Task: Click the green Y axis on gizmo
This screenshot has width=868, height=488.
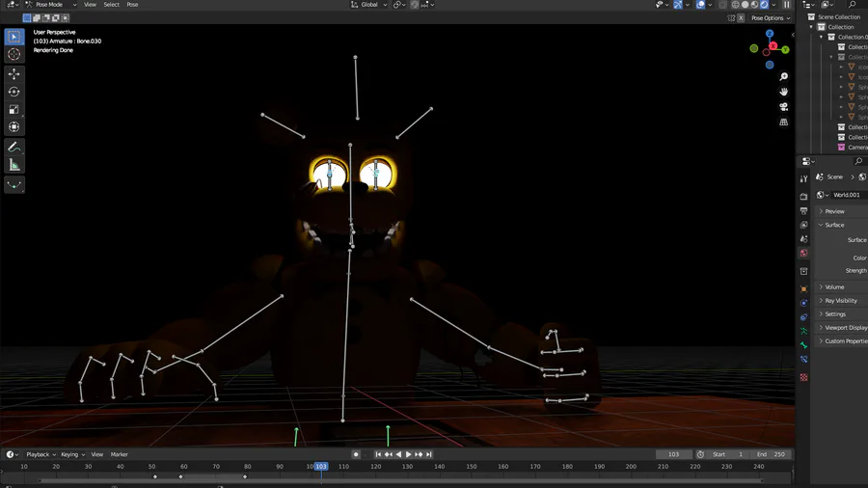Action: click(x=785, y=50)
